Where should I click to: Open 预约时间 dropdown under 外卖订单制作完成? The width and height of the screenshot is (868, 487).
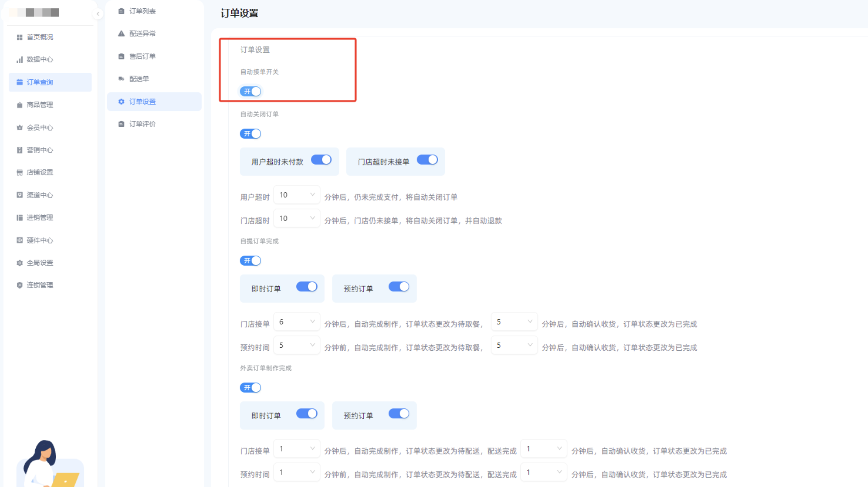coord(297,472)
